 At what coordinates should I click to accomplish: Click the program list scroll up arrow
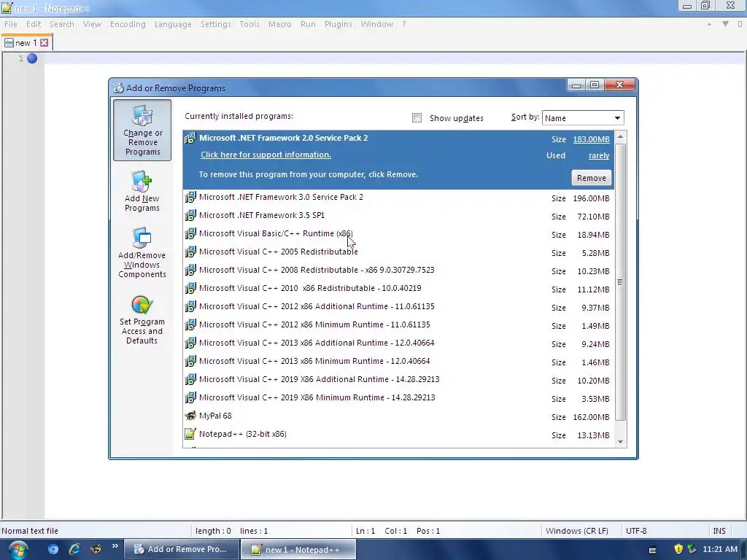[x=620, y=137]
